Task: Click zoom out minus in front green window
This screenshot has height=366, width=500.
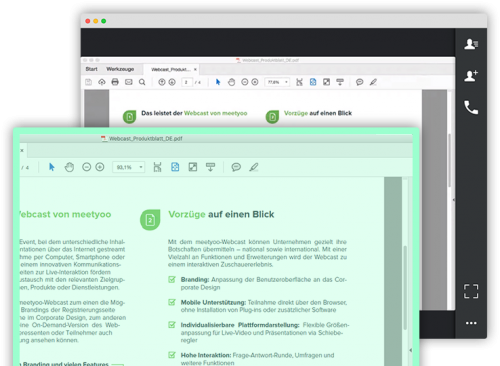Action: point(86,167)
